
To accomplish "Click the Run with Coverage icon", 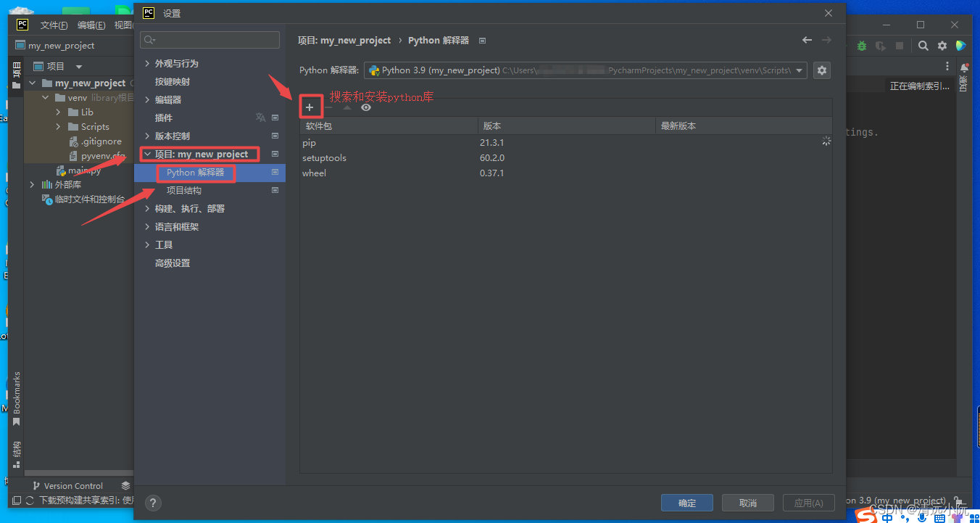I will point(880,46).
